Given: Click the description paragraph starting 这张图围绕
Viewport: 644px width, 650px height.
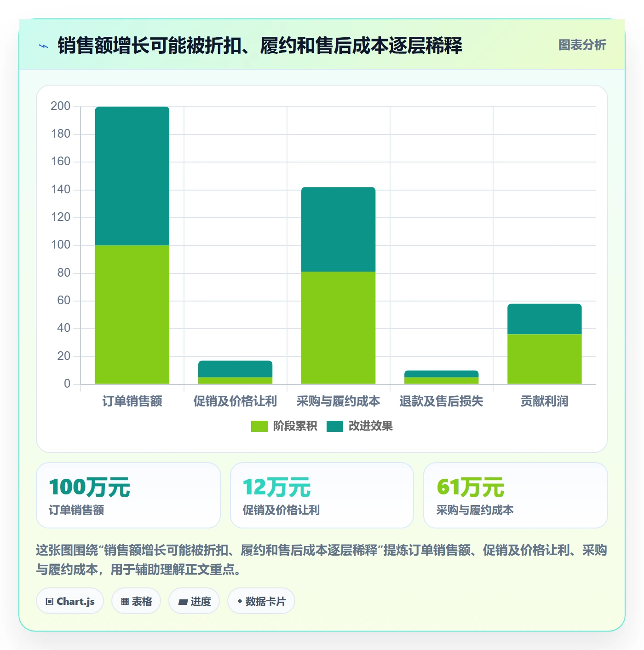Looking at the screenshot, I should click(x=322, y=560).
